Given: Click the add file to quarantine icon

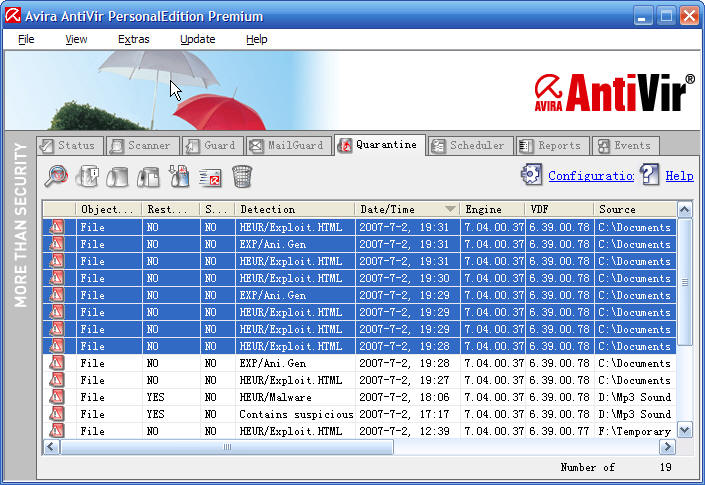Looking at the screenshot, I should [179, 176].
